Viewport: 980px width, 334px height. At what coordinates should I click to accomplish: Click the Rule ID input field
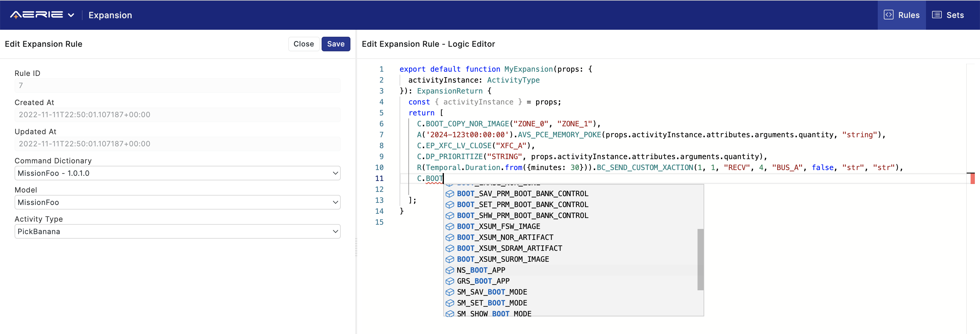pos(177,85)
